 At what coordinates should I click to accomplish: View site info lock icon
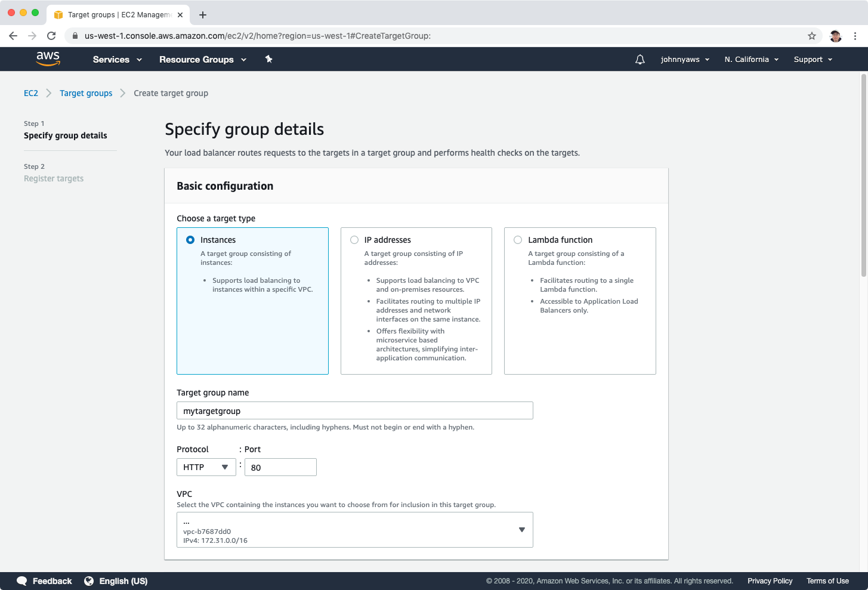[x=75, y=36]
